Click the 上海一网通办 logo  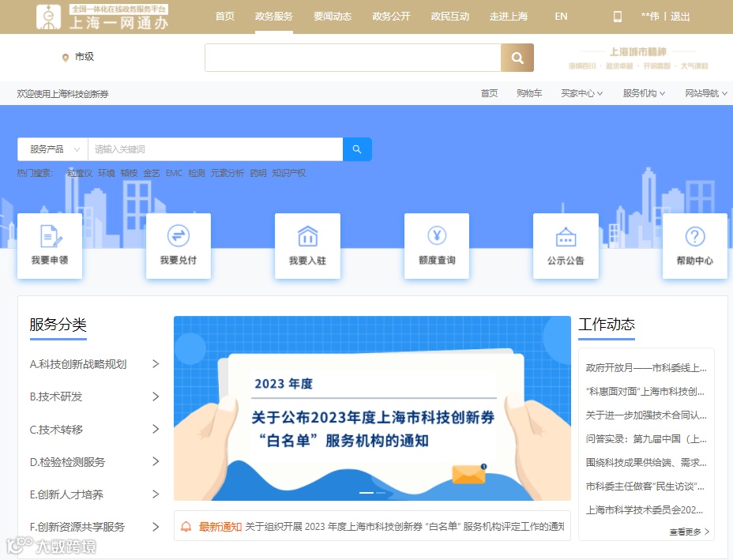(103, 17)
